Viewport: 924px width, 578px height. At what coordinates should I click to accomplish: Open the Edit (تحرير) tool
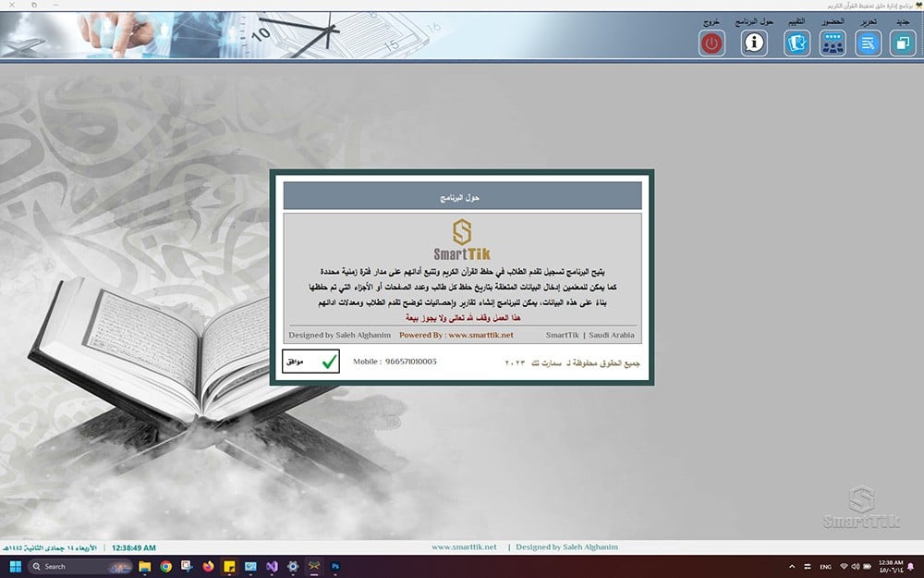[868, 43]
